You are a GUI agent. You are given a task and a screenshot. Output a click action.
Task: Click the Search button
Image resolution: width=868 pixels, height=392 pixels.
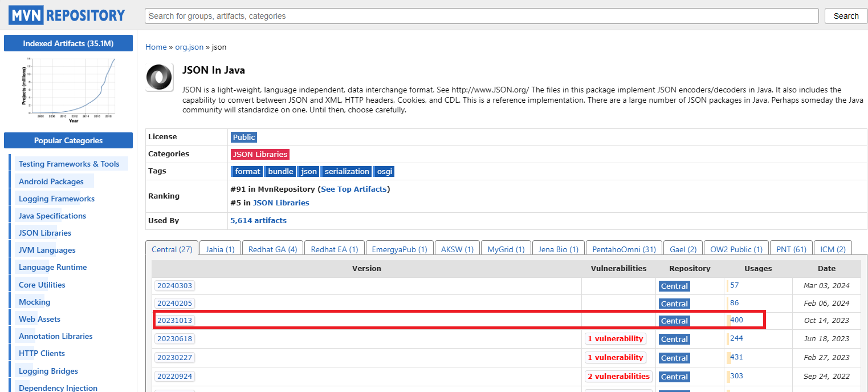click(846, 16)
